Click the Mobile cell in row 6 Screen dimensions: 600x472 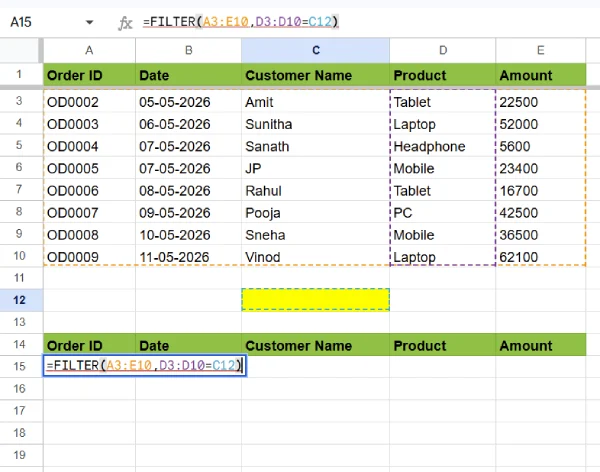click(x=443, y=168)
